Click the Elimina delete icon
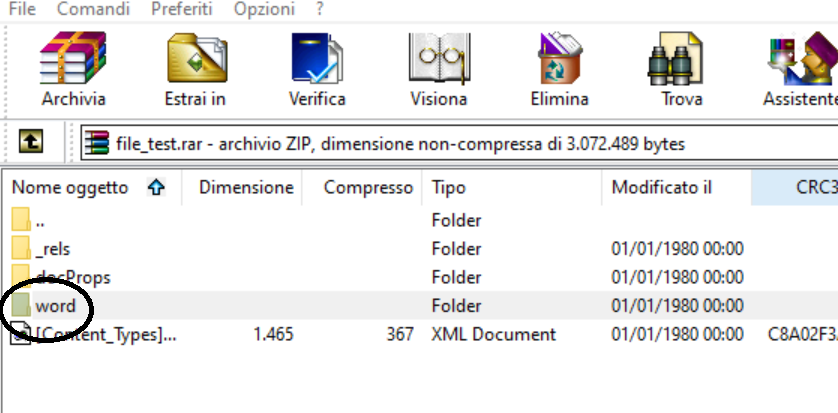Image resolution: width=838 pixels, height=413 pixels. click(559, 60)
